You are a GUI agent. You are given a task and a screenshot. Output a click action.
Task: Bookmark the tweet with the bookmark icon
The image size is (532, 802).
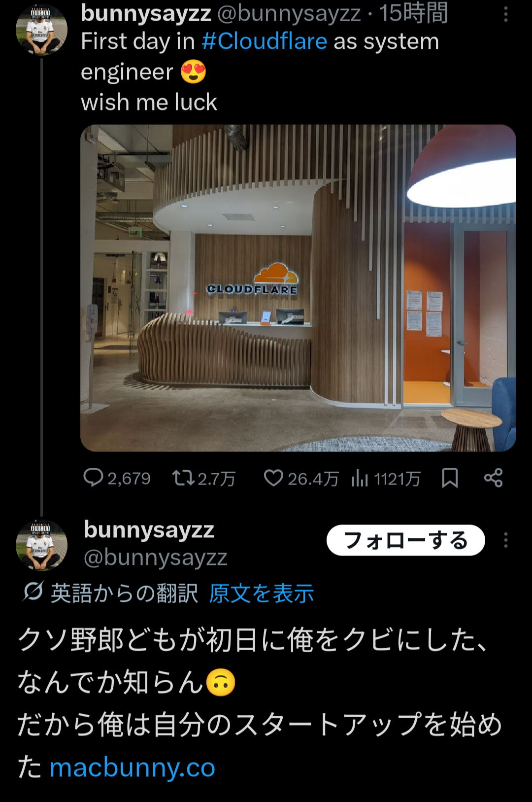coord(450,478)
